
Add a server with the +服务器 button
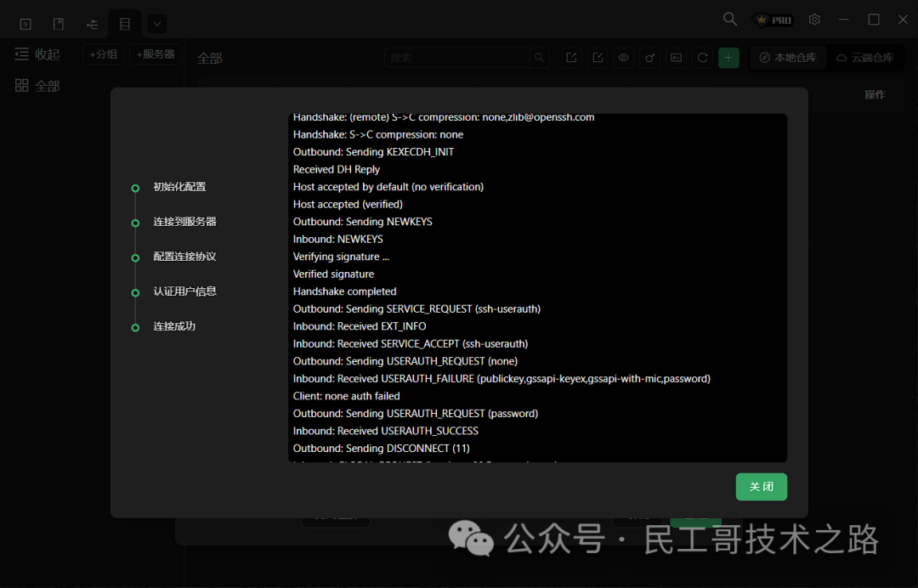pyautogui.click(x=156, y=54)
